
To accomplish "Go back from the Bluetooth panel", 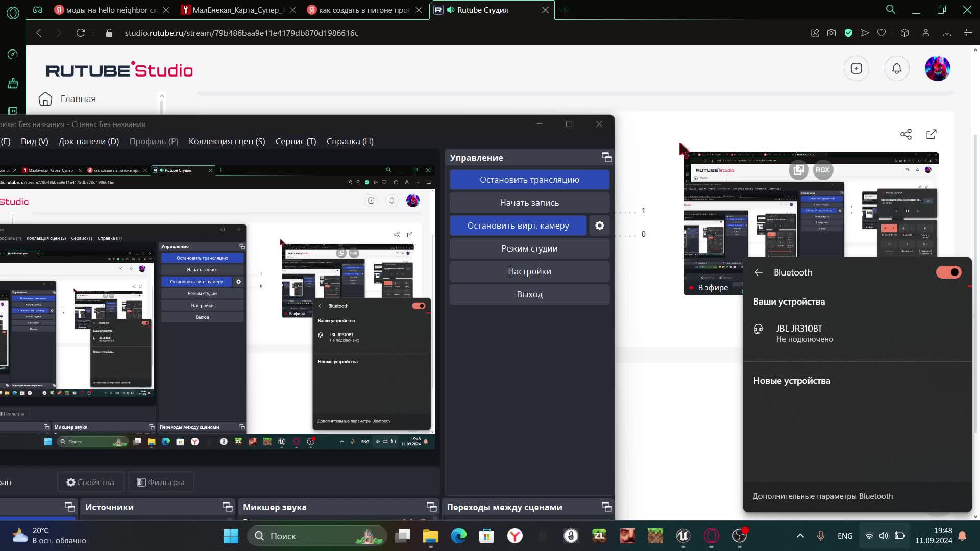I will [758, 272].
